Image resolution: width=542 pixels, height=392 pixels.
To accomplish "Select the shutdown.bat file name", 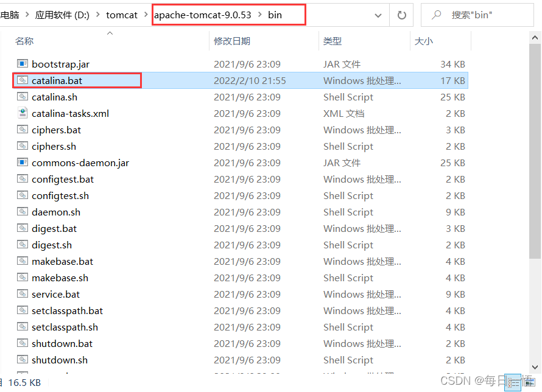I will pyautogui.click(x=62, y=344).
